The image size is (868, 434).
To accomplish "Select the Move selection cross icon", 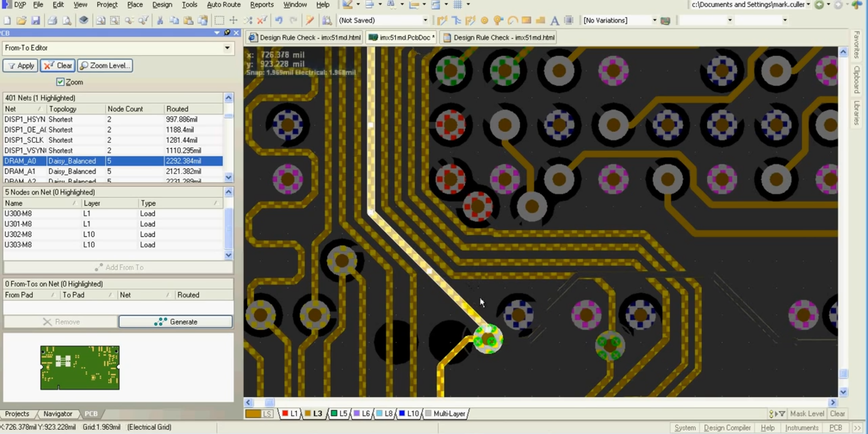I will pyautogui.click(x=233, y=20).
